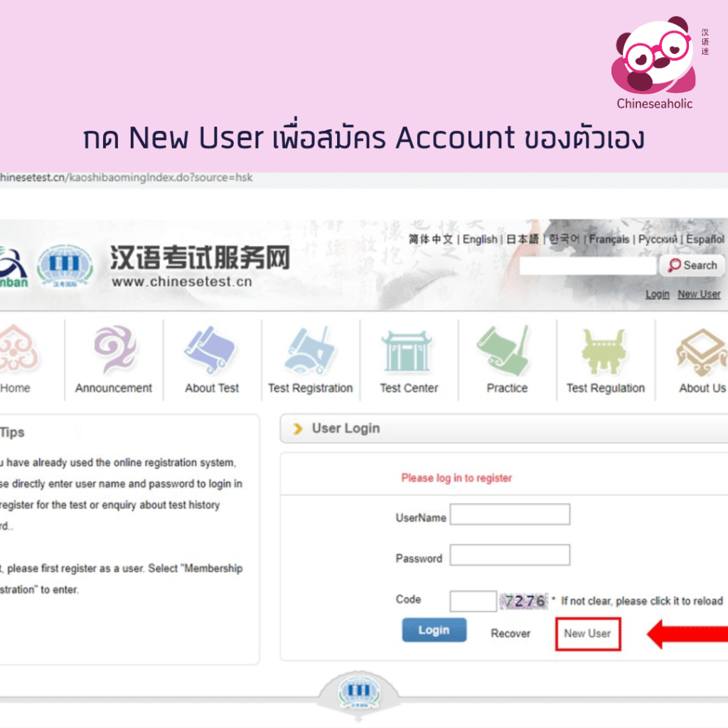Open the About Test section icon
The height and width of the screenshot is (728, 728).
(x=210, y=352)
